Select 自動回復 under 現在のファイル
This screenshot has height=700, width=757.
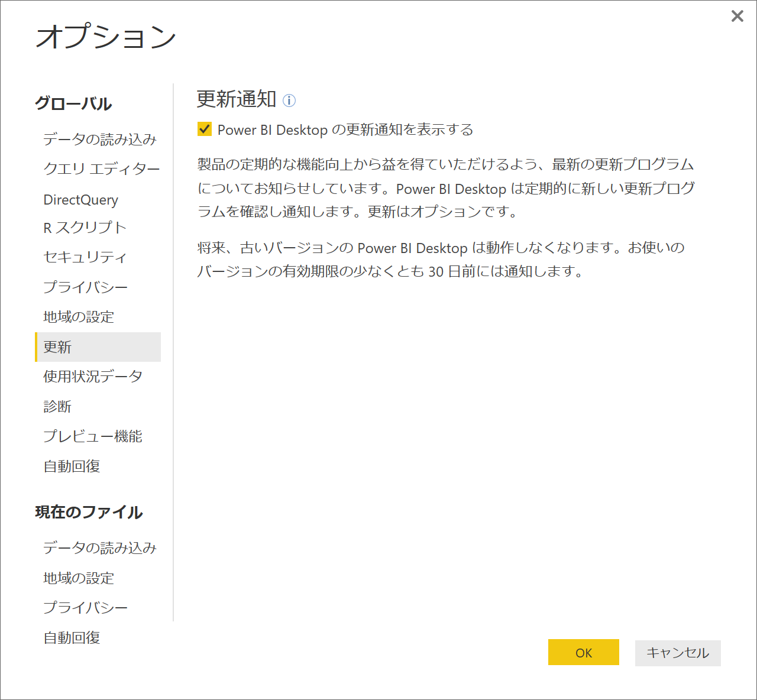[72, 638]
